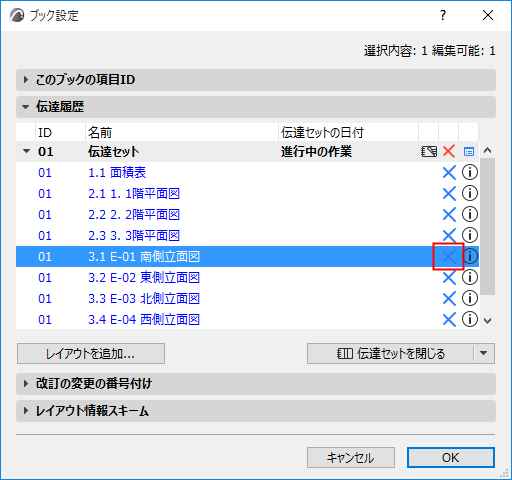Screen dimensions: 512x480
Task: Show info for 1.1 面積表
Action: pos(470,172)
